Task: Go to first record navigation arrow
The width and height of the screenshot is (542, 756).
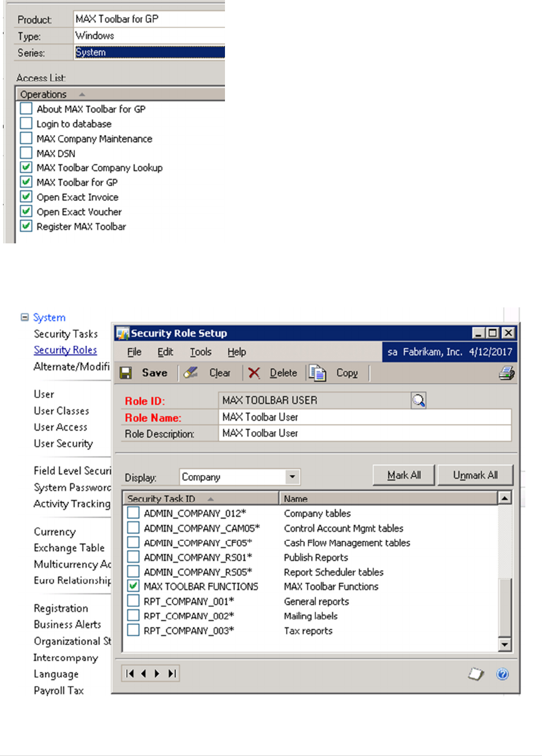Action: [131, 674]
